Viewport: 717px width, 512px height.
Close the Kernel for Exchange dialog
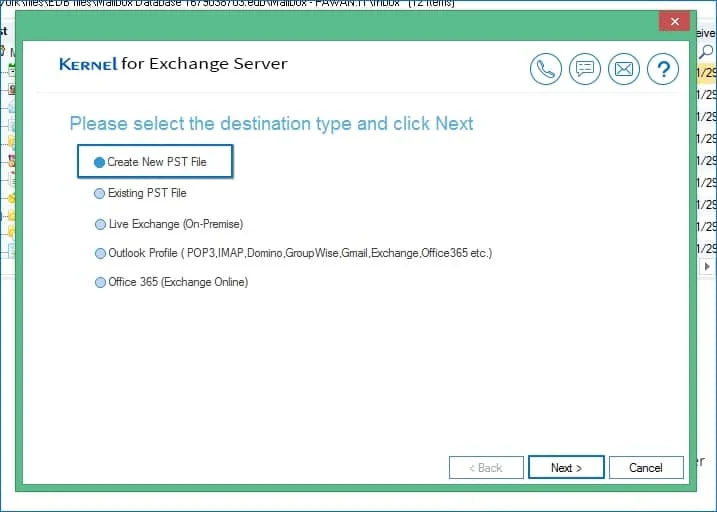[674, 21]
